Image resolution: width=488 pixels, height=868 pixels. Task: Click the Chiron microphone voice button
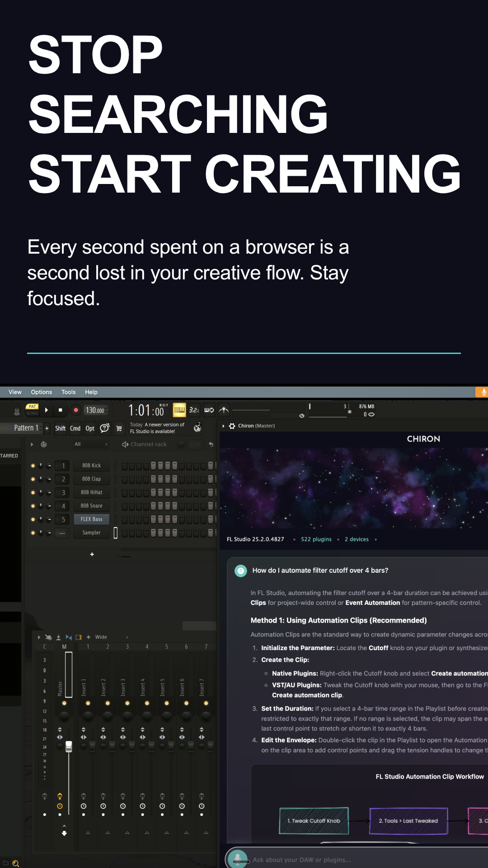tap(237, 859)
